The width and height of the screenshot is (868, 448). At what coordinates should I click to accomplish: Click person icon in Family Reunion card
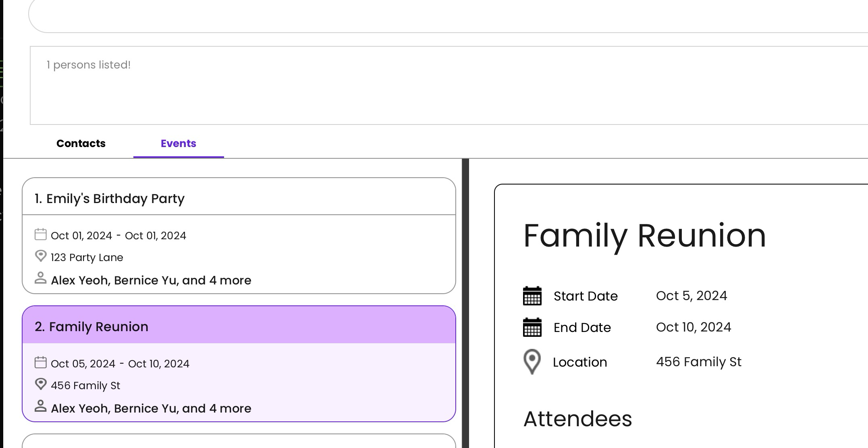click(x=40, y=407)
